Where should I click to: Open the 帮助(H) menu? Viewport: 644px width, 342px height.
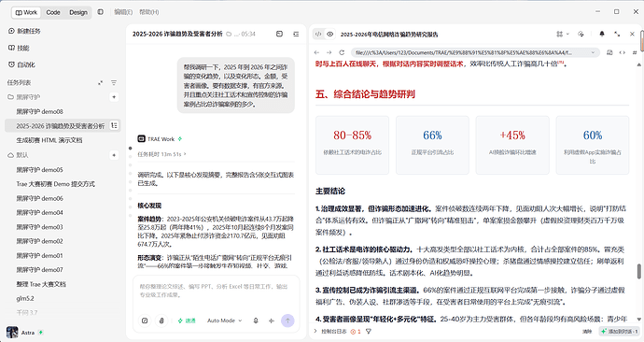pos(149,12)
